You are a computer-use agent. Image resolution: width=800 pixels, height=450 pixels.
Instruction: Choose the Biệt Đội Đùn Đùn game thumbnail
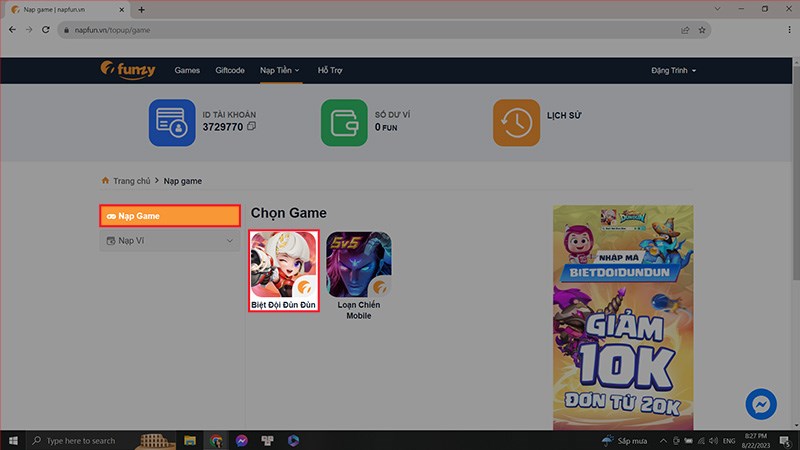[284, 264]
